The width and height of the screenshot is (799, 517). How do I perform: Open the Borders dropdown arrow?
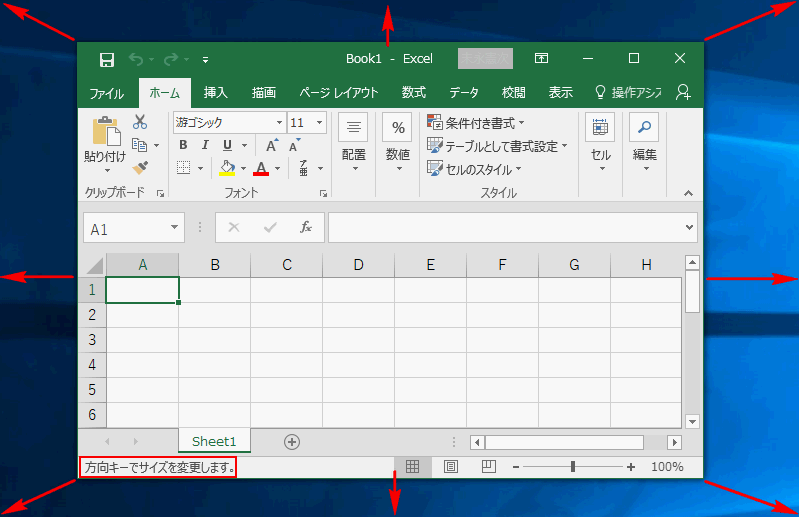200,169
